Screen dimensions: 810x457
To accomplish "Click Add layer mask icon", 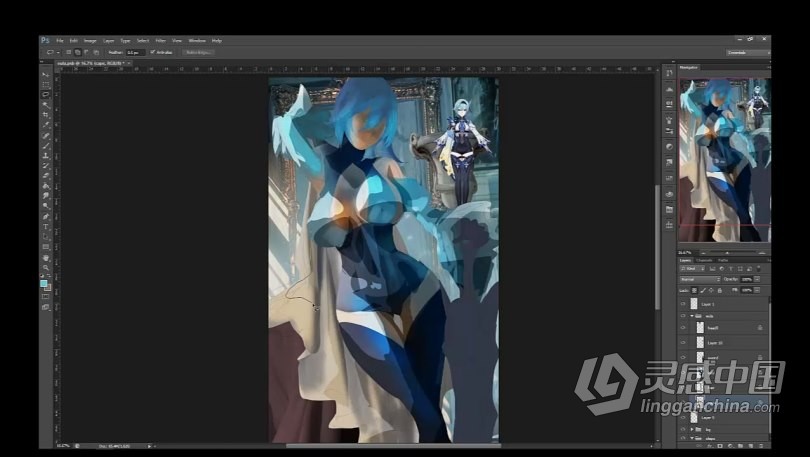I will [720, 446].
